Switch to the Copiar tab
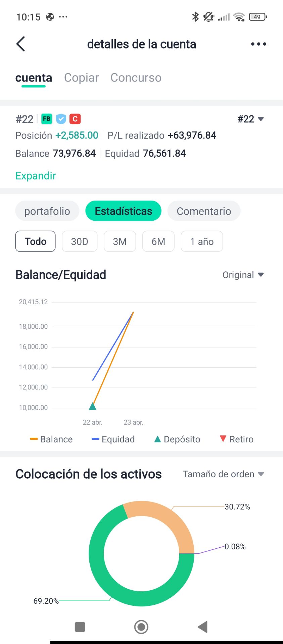 click(x=81, y=78)
